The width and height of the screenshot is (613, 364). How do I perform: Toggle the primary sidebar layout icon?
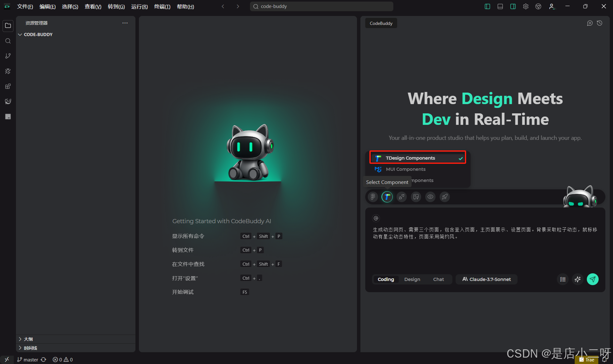click(x=488, y=6)
